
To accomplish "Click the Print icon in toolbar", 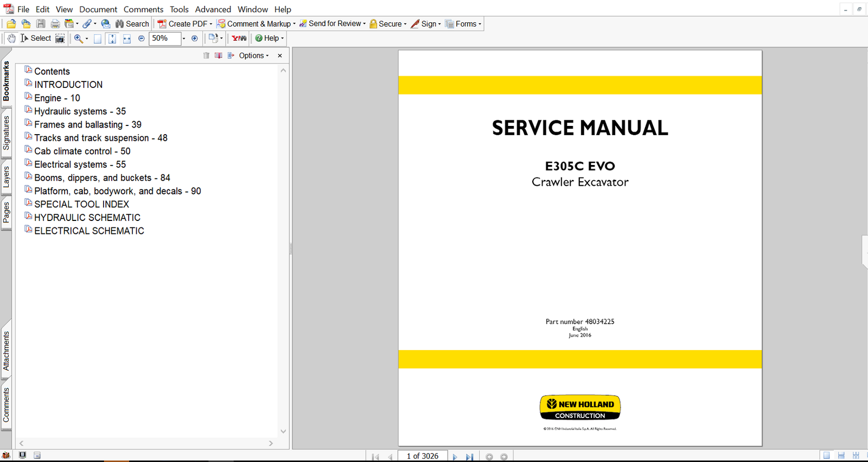I will point(55,24).
